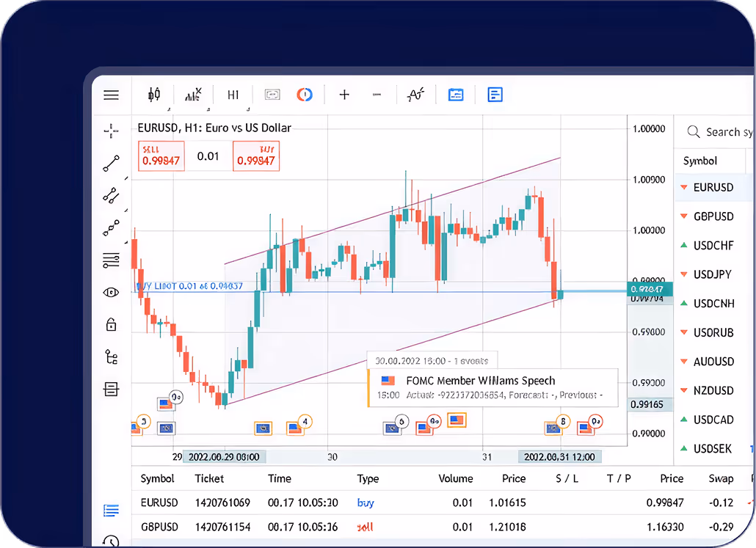Select the crosshair tool

[111, 131]
